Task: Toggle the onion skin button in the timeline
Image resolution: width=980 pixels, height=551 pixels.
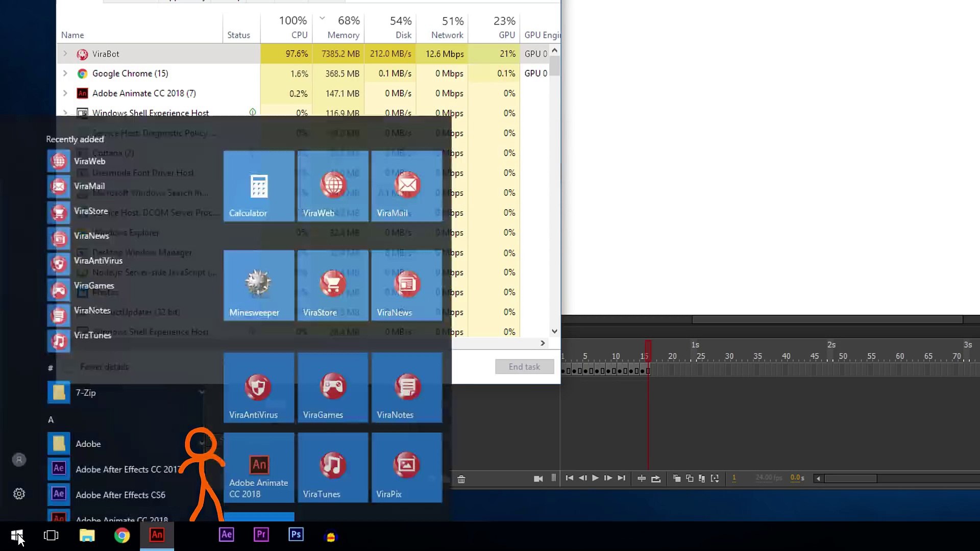Action: click(x=677, y=479)
